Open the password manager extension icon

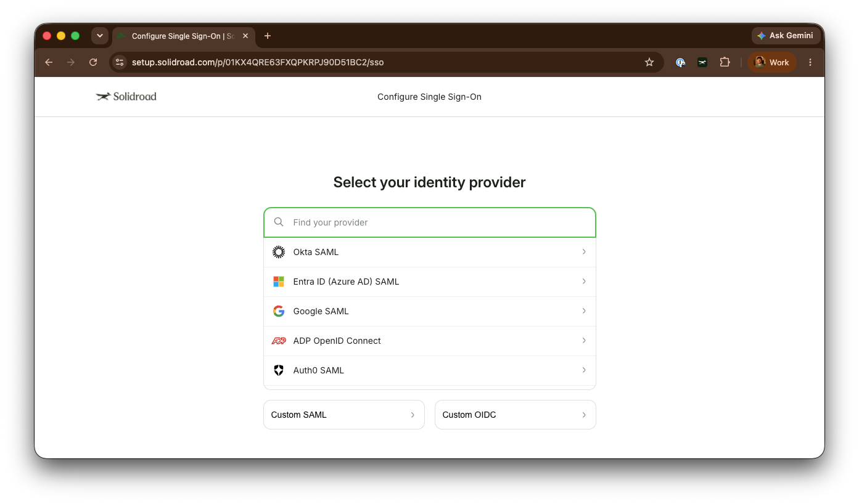680,62
